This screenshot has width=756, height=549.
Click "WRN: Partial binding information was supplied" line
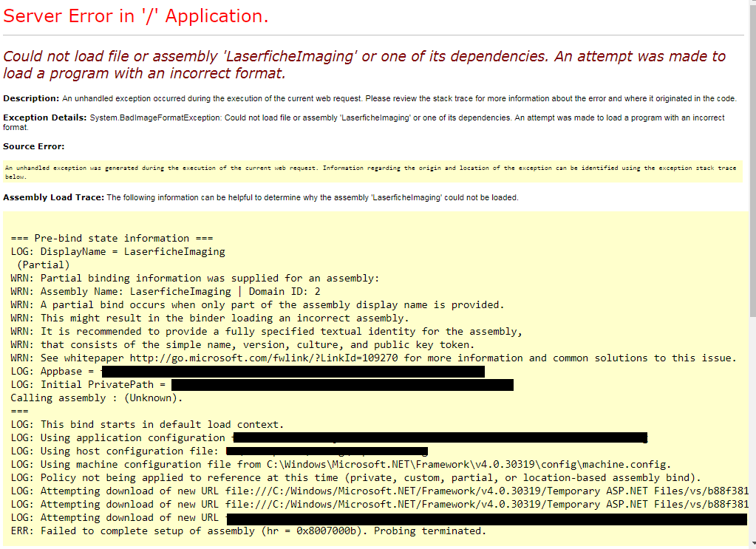pyautogui.click(x=195, y=278)
